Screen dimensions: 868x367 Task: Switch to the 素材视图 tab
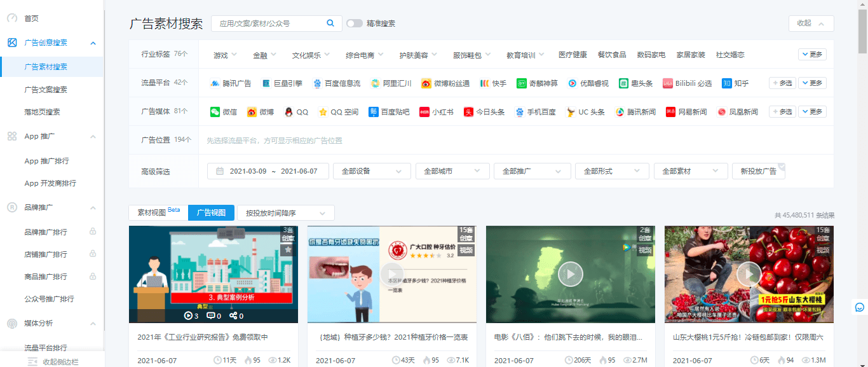click(x=158, y=212)
